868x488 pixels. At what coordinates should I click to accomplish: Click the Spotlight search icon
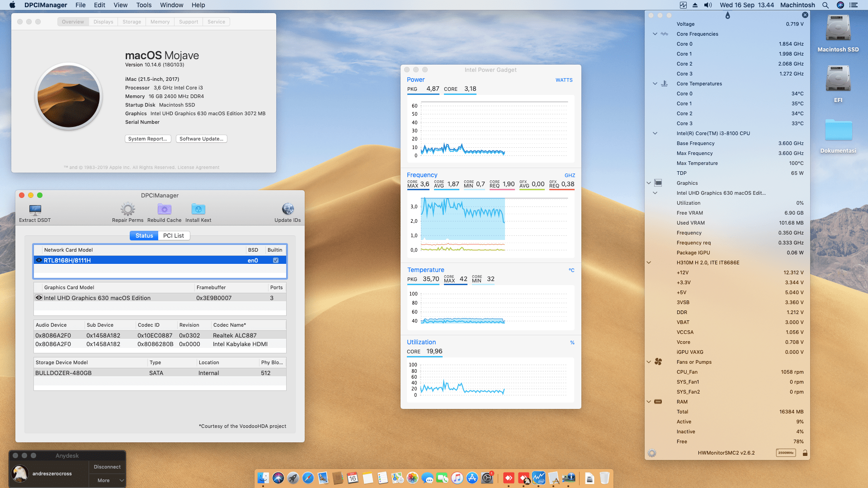click(826, 5)
